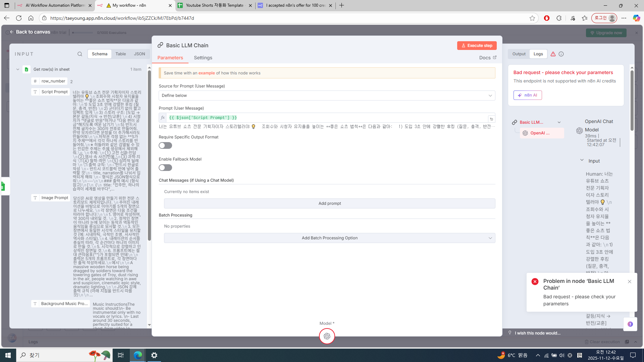Switch to the JSON view tab

point(140,54)
